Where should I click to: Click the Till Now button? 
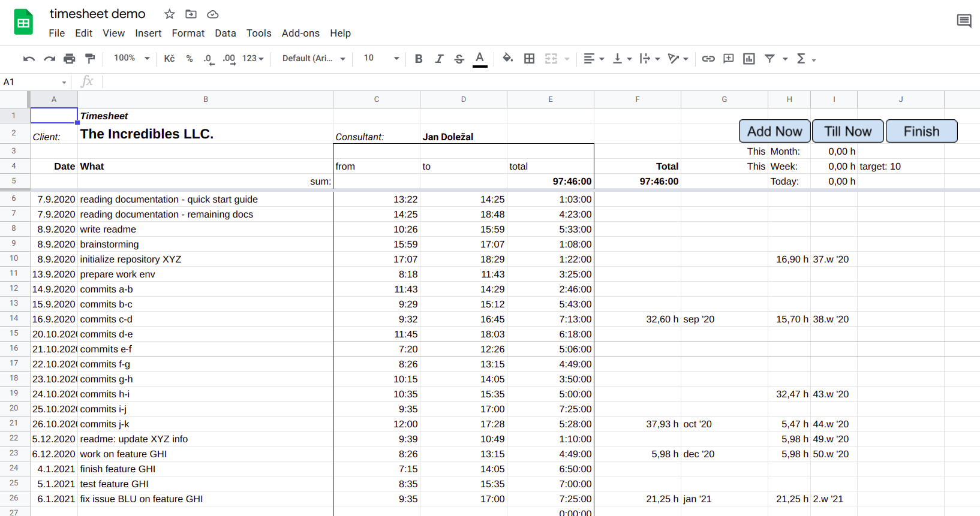(x=848, y=131)
